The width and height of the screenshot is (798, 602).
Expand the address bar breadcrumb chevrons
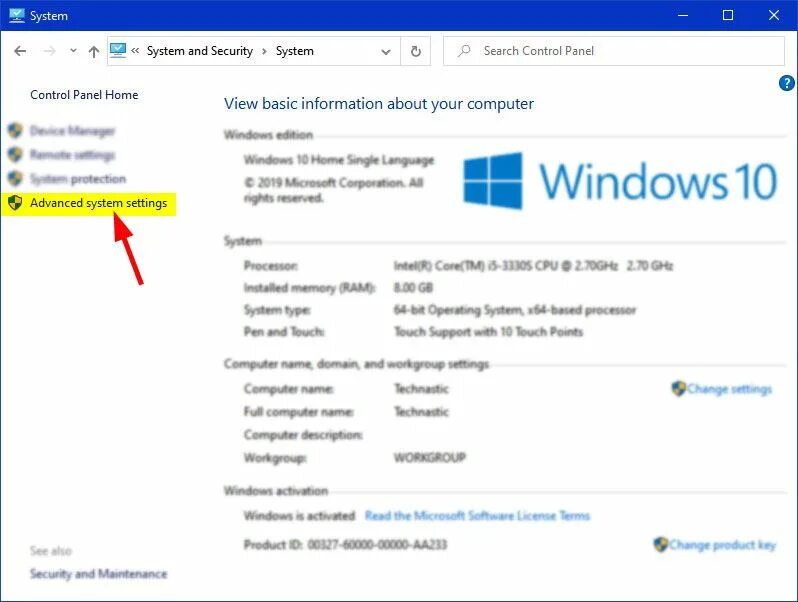[135, 50]
